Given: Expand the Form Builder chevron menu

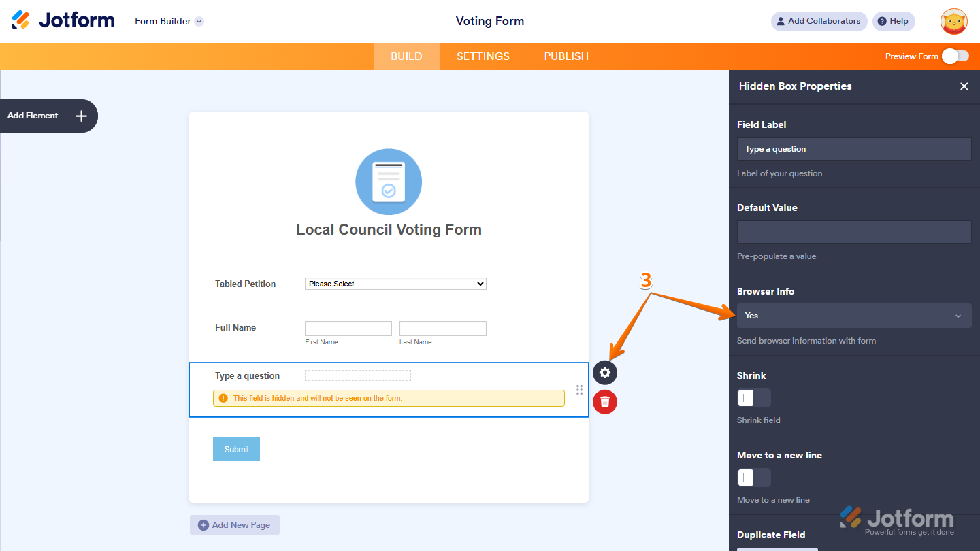Looking at the screenshot, I should 198,21.
